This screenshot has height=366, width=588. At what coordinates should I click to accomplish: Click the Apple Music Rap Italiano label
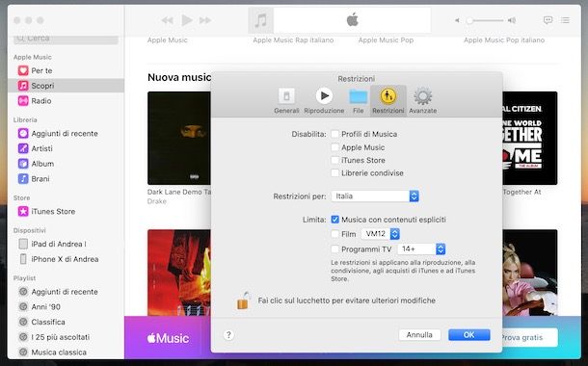click(x=293, y=40)
